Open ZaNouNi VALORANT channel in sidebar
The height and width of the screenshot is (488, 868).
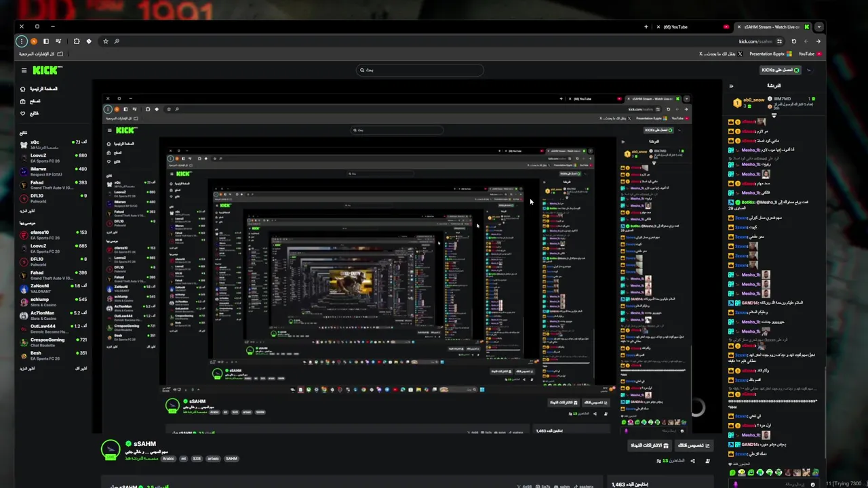tap(54, 289)
